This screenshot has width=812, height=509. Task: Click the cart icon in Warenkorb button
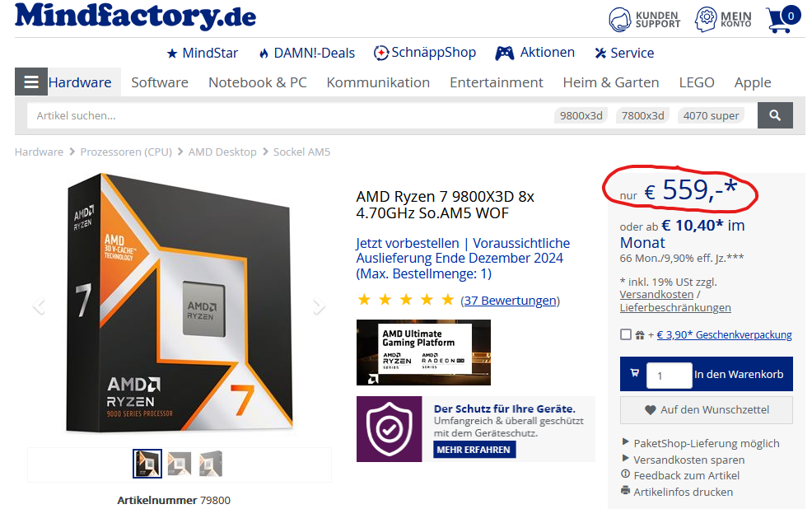[634, 373]
